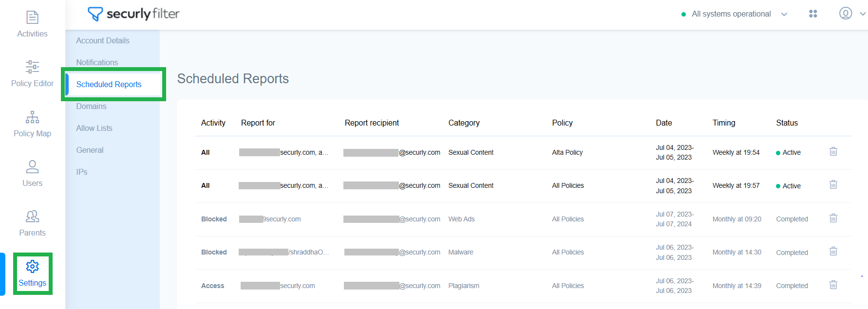Click the Date column header
Viewport: 868px width, 309px height.
[x=664, y=123]
